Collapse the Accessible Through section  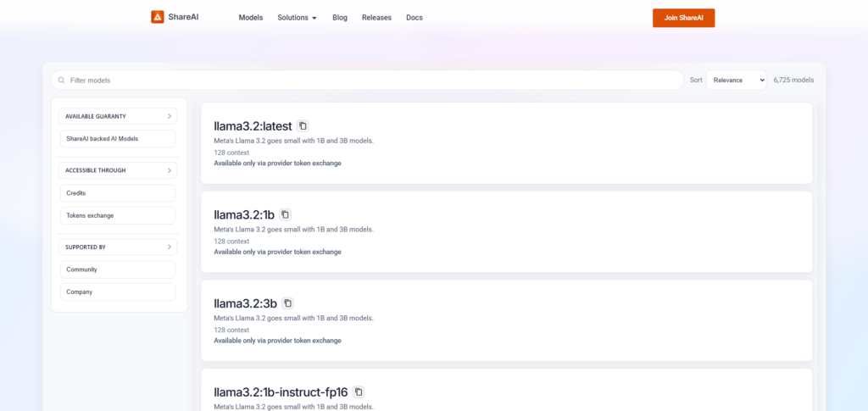point(169,170)
